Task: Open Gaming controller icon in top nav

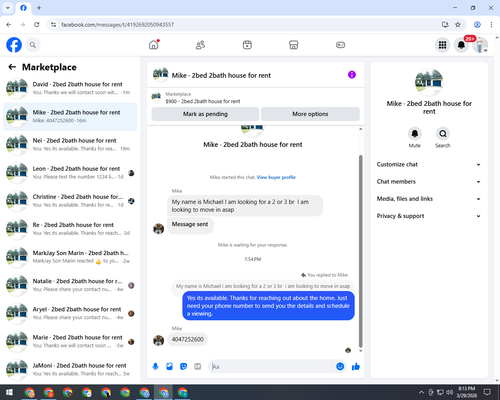Action: [x=340, y=45]
